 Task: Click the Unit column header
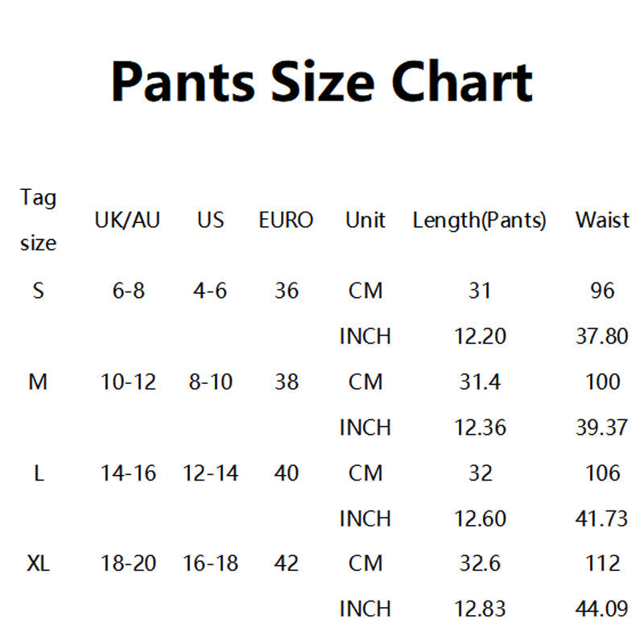tap(365, 220)
